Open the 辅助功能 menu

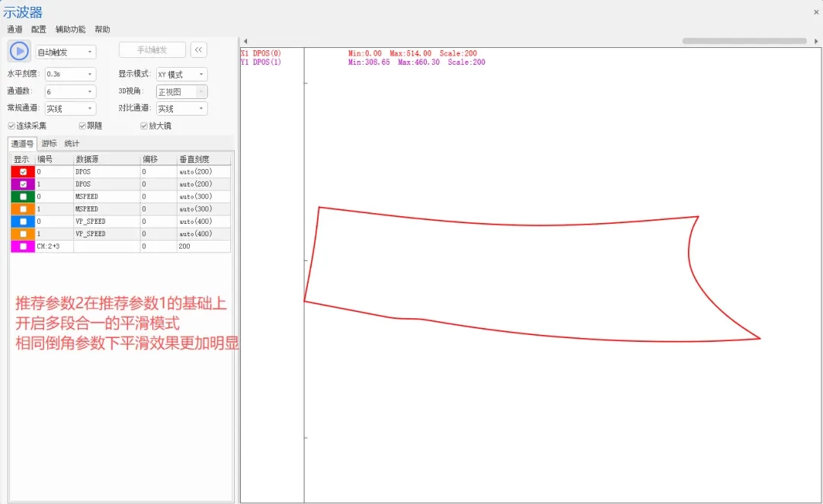pos(70,30)
